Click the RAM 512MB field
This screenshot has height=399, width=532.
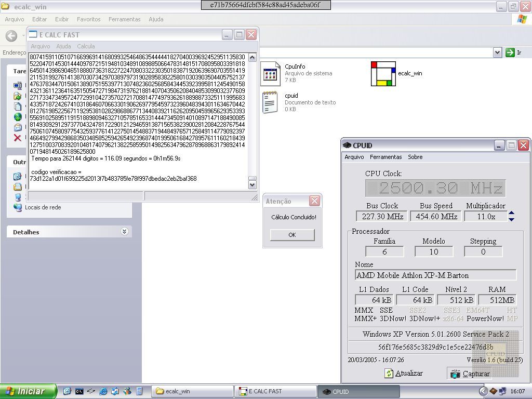click(x=497, y=300)
